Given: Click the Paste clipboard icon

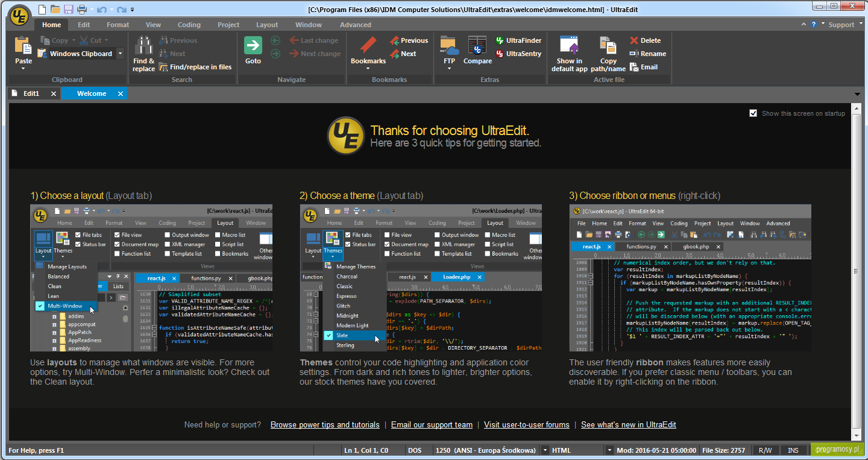Looking at the screenshot, I should tap(24, 46).
